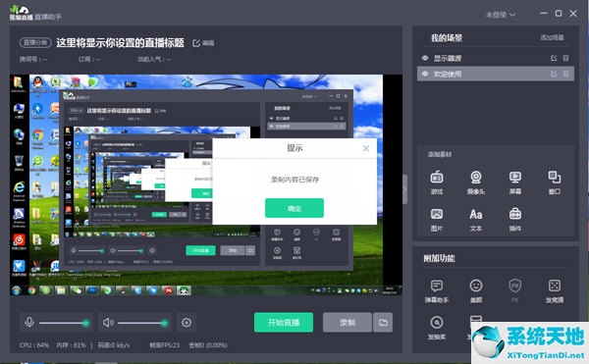Maximize the 直播助手 window

pyautogui.click(x=559, y=14)
